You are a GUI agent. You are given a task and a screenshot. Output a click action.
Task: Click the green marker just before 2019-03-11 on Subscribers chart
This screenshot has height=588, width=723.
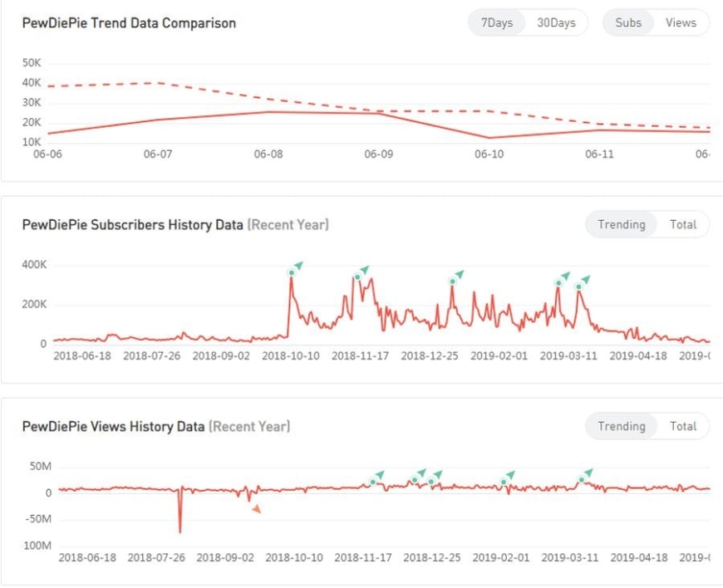[558, 283]
